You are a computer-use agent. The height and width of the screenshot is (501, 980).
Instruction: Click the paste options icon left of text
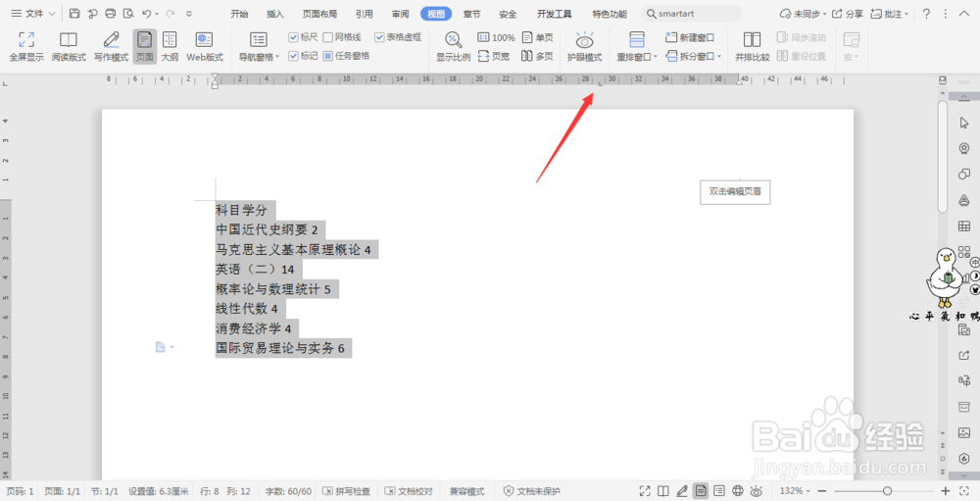161,347
